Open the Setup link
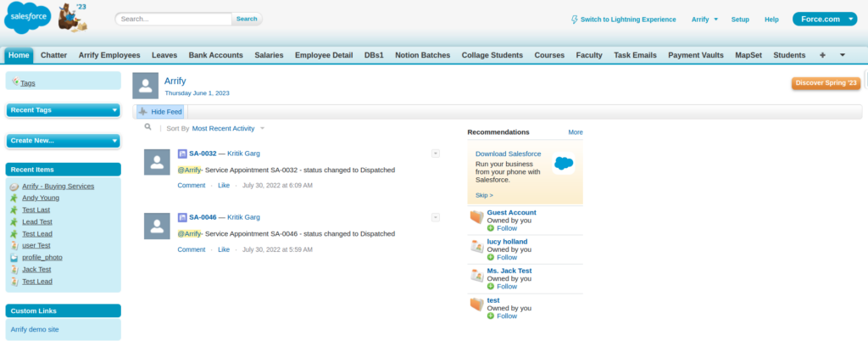The width and height of the screenshot is (868, 341). point(740,20)
